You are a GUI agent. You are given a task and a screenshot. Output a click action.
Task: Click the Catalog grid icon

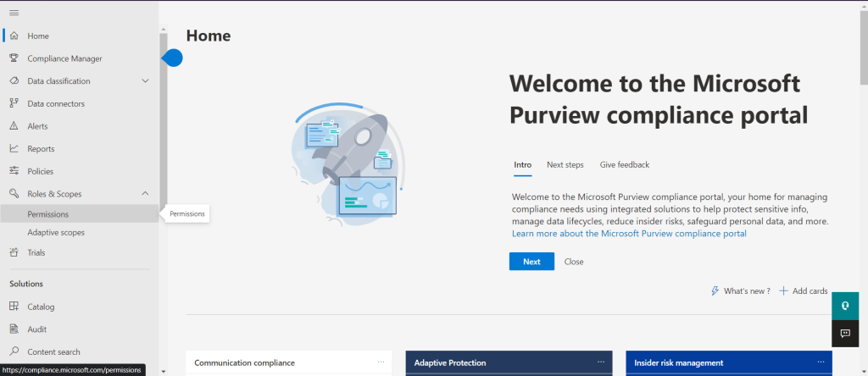click(14, 307)
